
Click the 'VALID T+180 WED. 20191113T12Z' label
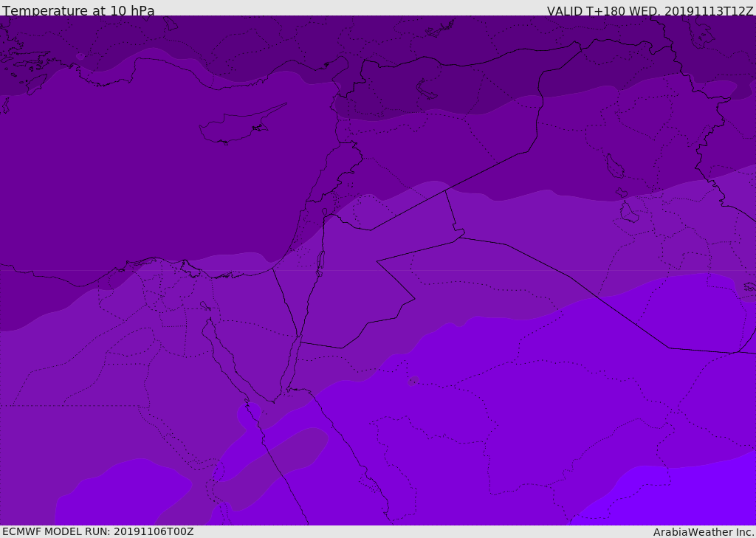coord(650,10)
